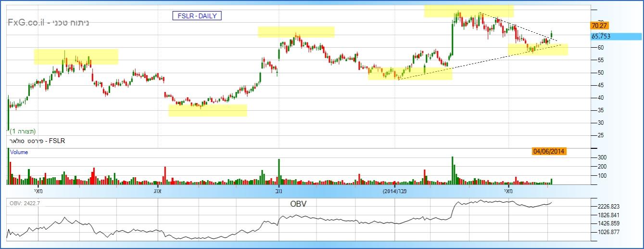The image size is (644, 249).
Task: Click yellow support zone near price 50
Action: [x=410, y=74]
